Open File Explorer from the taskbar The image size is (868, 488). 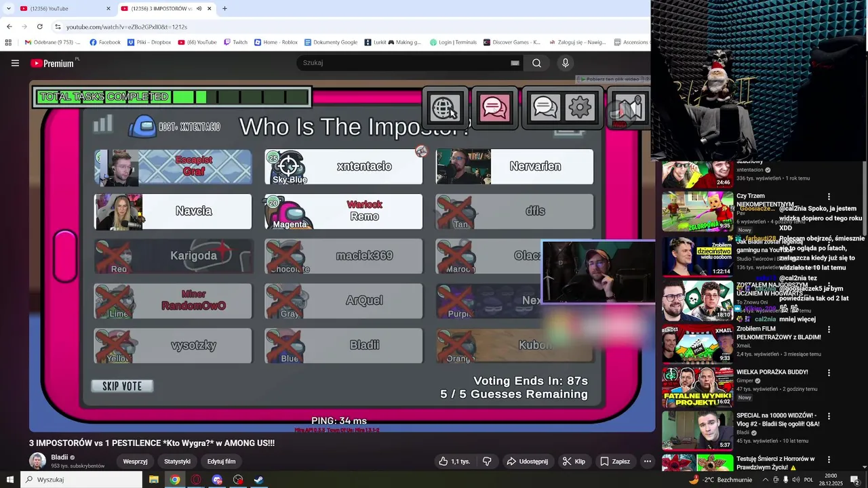(x=154, y=480)
